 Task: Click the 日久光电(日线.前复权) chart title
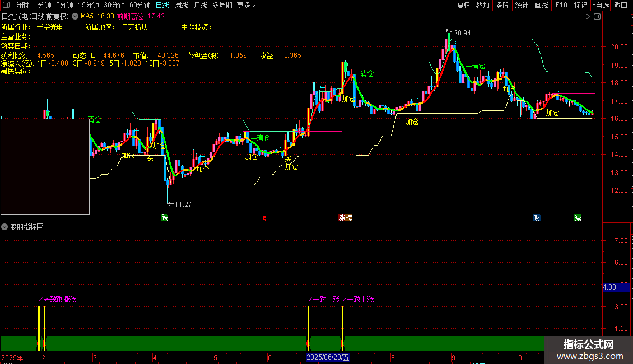click(x=35, y=17)
